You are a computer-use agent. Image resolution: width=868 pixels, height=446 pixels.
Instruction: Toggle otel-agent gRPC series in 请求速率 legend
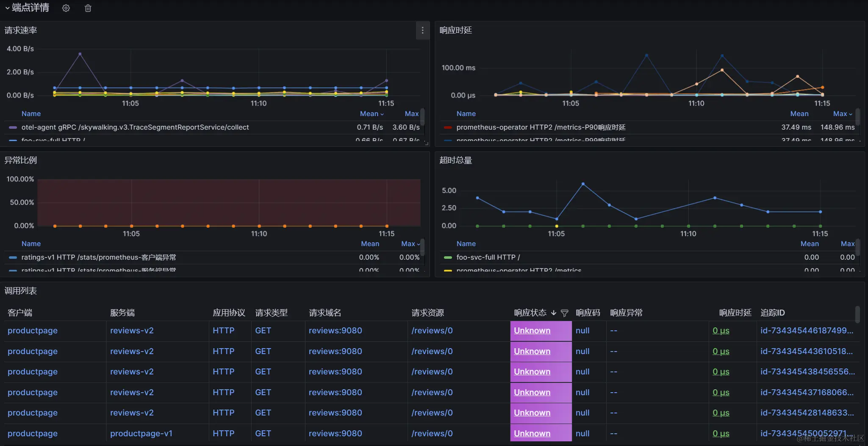coord(136,127)
